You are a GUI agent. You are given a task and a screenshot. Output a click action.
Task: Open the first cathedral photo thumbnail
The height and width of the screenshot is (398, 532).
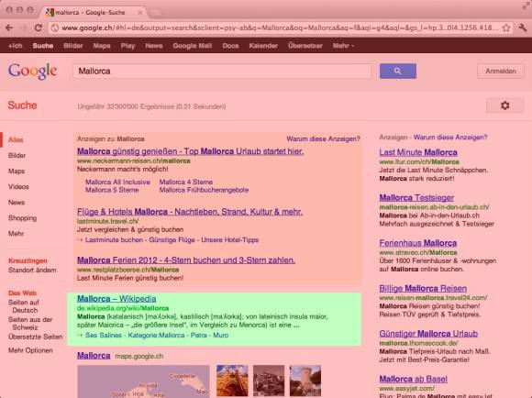point(232,381)
